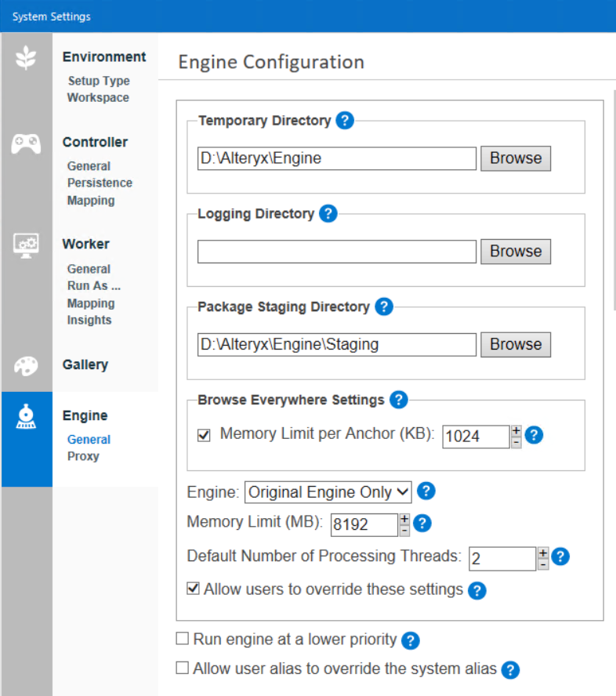Click the Controller gamepad icon

(27, 143)
